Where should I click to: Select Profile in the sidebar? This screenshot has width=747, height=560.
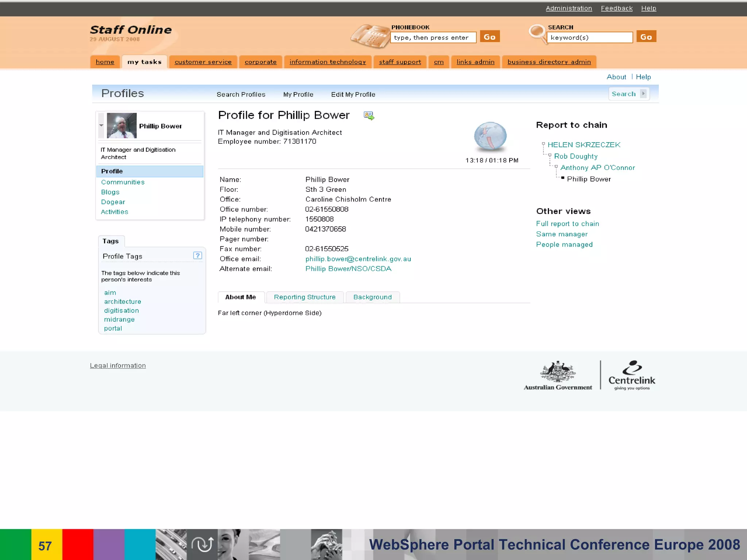[150, 171]
